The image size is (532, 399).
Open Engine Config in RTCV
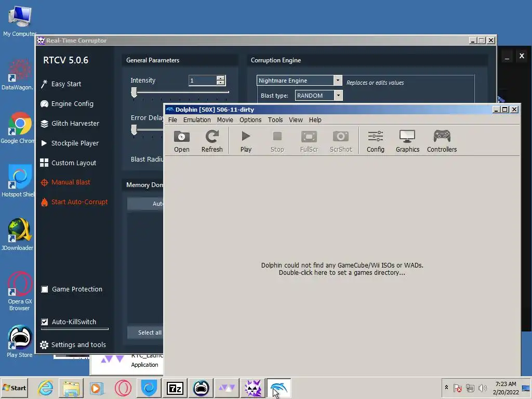click(67, 103)
